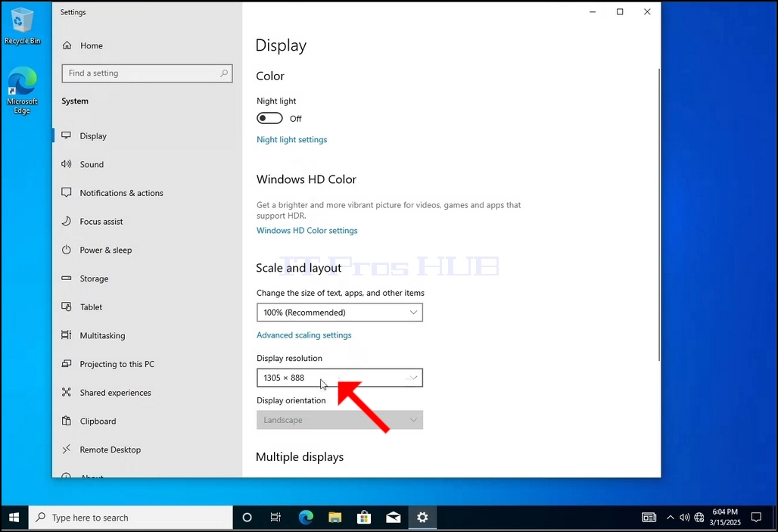Toggle the Night light switch

pos(269,118)
